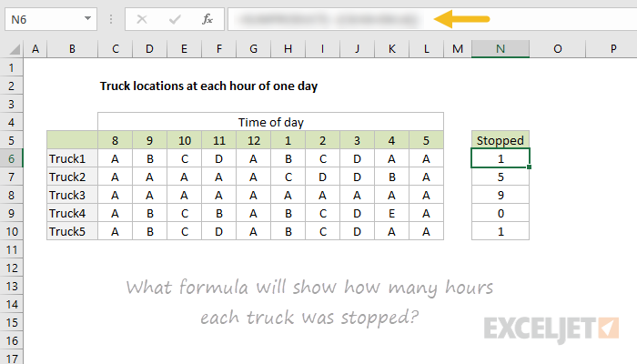The width and height of the screenshot is (637, 364).
Task: Click the hour 10 header cell
Action: click(184, 140)
